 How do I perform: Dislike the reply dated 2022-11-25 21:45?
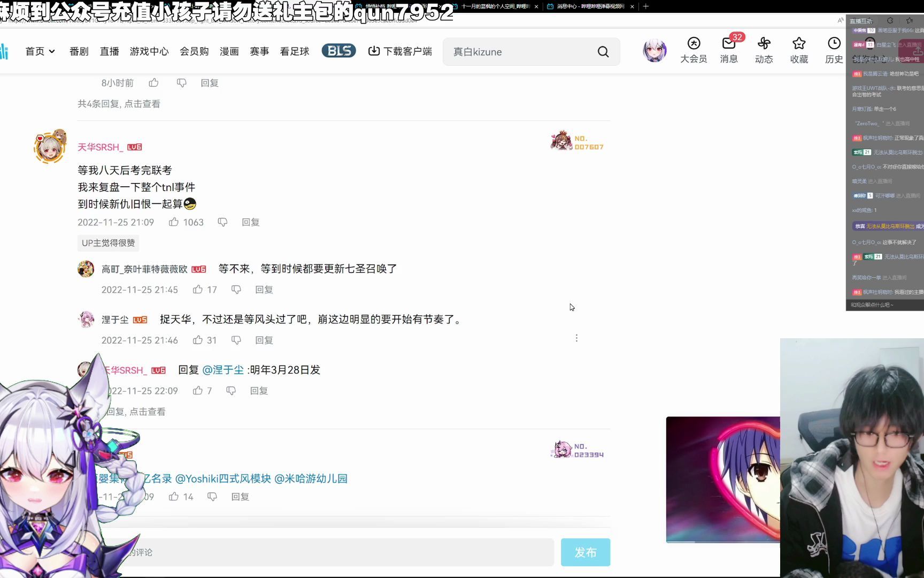[x=236, y=290]
